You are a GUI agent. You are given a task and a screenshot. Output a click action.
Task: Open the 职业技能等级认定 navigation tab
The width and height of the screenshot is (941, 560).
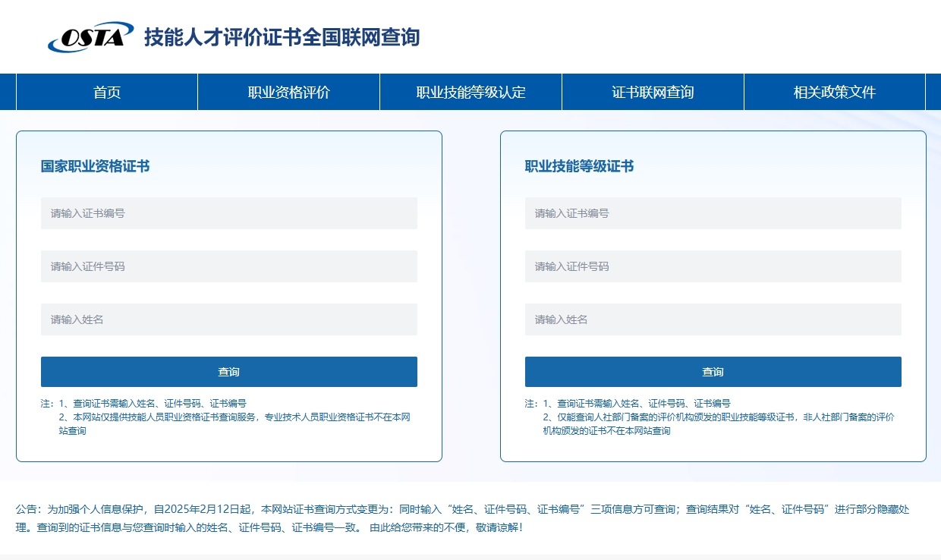click(471, 92)
